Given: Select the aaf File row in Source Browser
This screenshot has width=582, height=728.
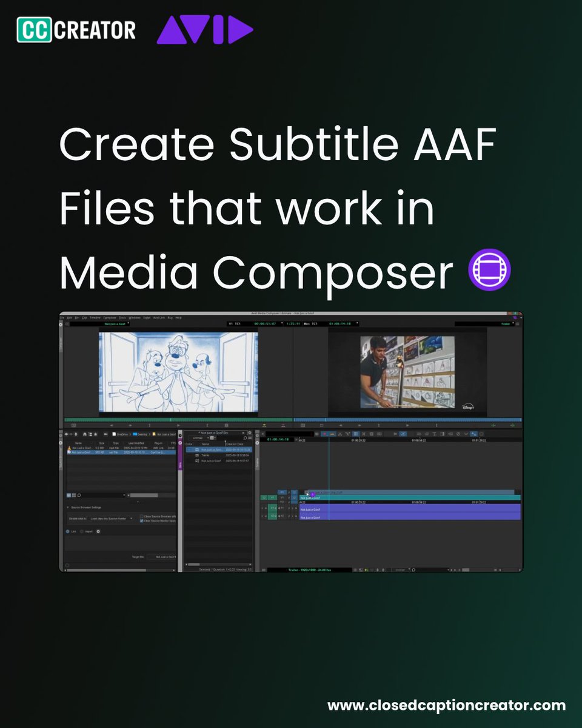Looking at the screenshot, I should tap(121, 453).
